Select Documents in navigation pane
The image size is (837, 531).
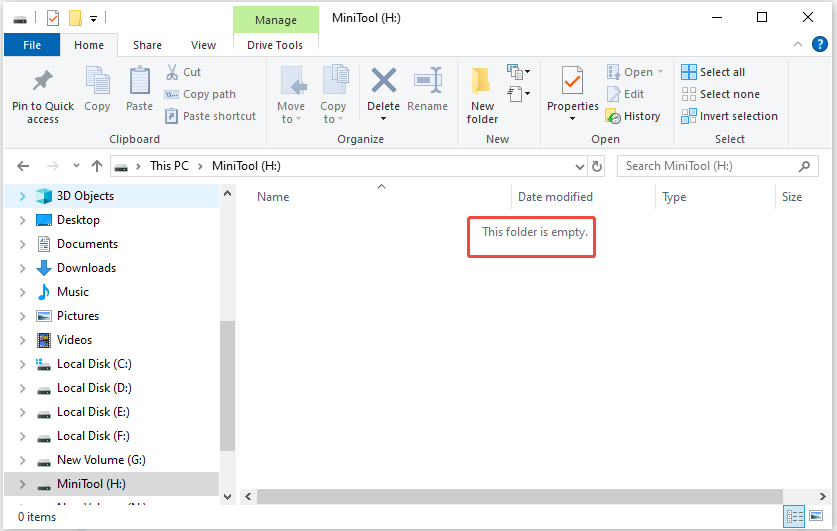click(87, 244)
